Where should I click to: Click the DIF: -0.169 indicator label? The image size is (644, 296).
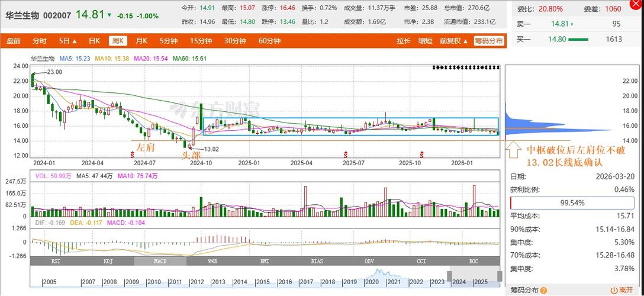tap(50, 223)
